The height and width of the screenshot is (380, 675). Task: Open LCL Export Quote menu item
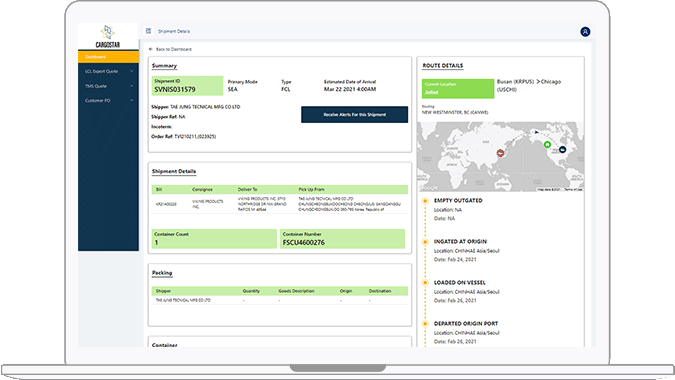tap(108, 71)
